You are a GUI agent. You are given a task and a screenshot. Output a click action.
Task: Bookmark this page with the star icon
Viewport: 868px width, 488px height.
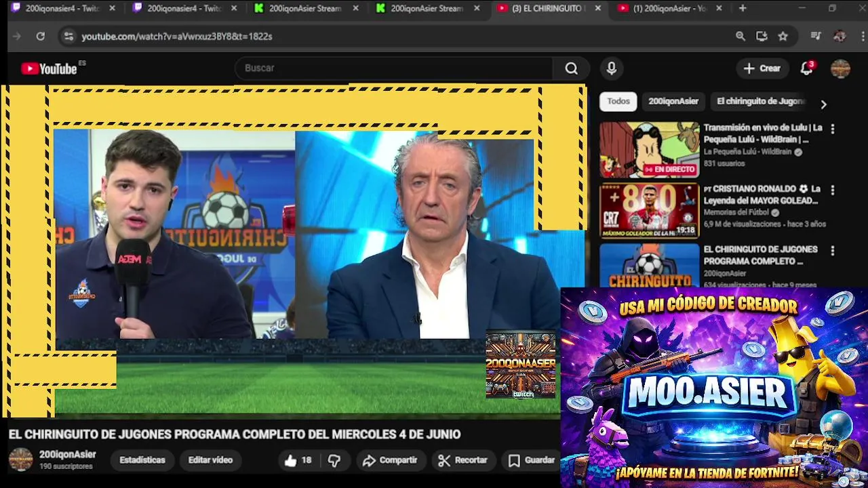click(x=783, y=36)
